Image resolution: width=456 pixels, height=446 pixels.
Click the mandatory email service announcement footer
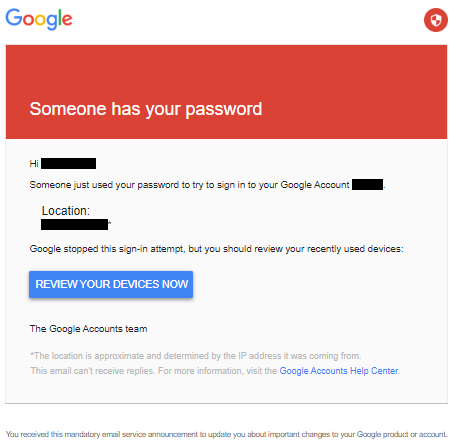pyautogui.click(x=226, y=434)
